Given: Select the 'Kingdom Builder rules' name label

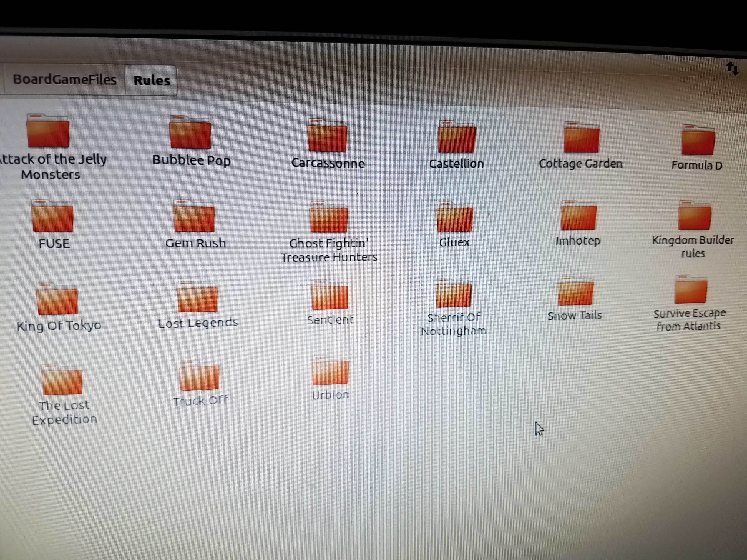Looking at the screenshot, I should tap(693, 246).
